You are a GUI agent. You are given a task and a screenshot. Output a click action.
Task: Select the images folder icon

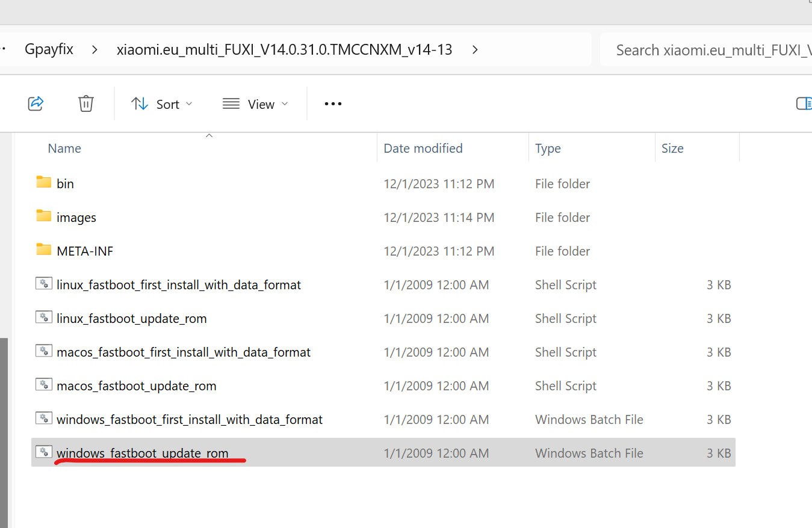click(x=43, y=216)
